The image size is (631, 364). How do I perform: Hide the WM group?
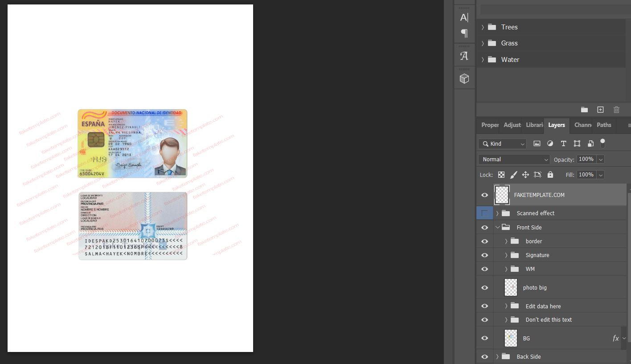485,269
